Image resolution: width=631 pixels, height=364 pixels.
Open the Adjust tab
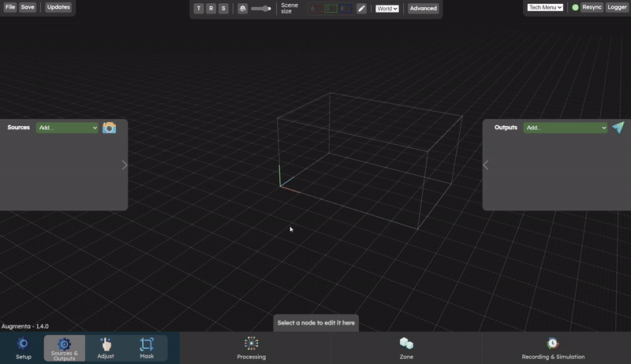click(x=106, y=348)
